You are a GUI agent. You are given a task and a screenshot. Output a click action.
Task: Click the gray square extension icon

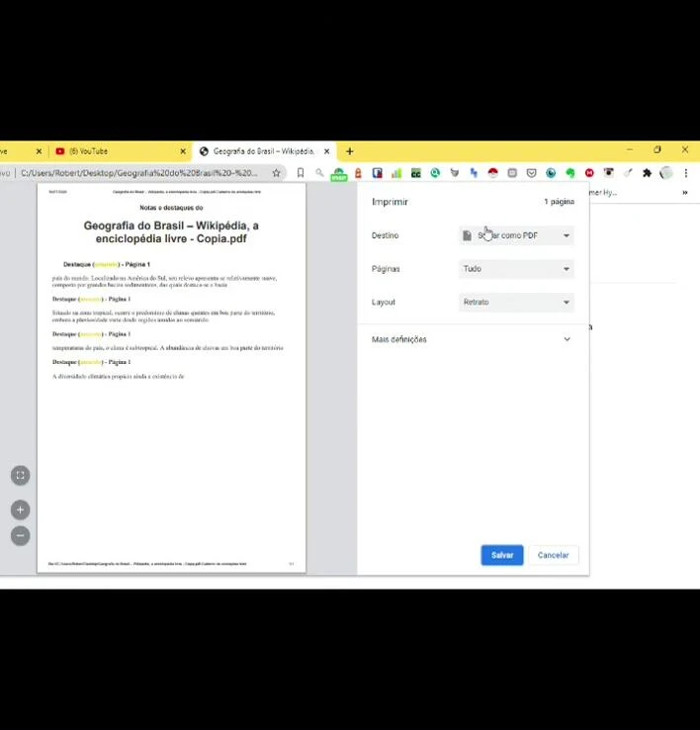pos(512,173)
